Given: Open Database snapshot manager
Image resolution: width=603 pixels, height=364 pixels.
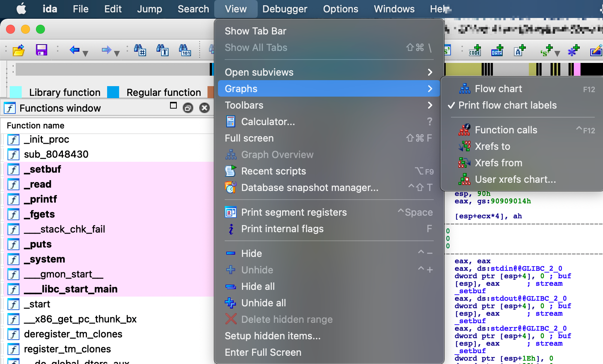Looking at the screenshot, I should (x=329, y=188).
